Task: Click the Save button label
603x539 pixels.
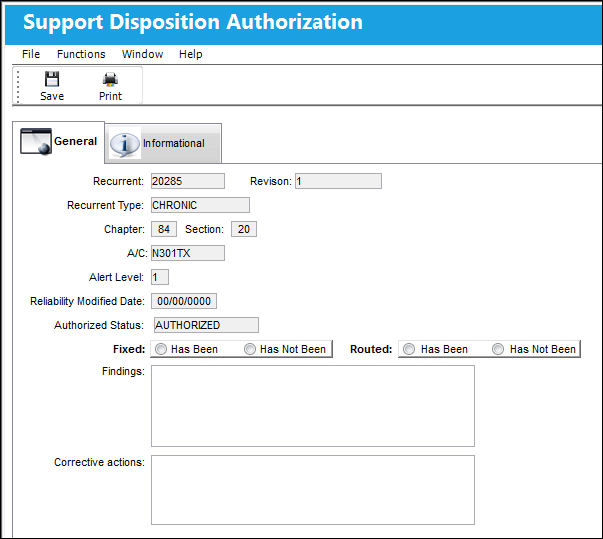Action: tap(52, 96)
